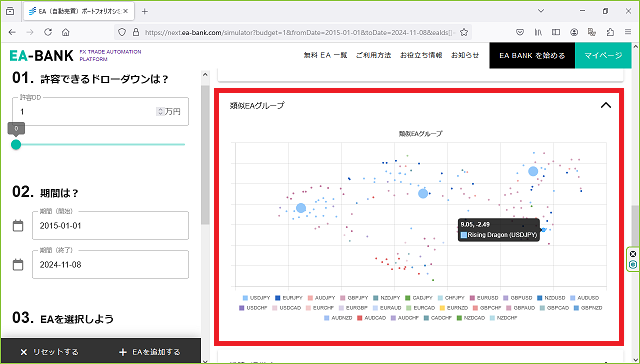Viewport: 640px width, 364px height.
Task: Open a new browser tab
Action: click(x=144, y=11)
